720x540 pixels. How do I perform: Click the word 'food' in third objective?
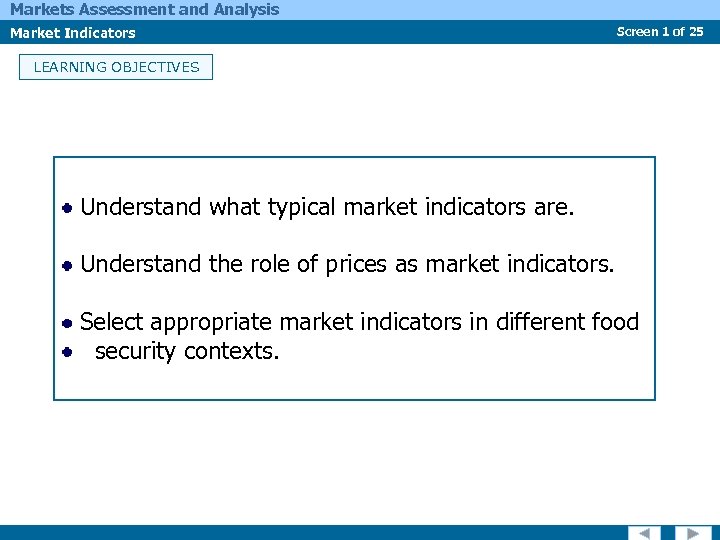tap(614, 322)
